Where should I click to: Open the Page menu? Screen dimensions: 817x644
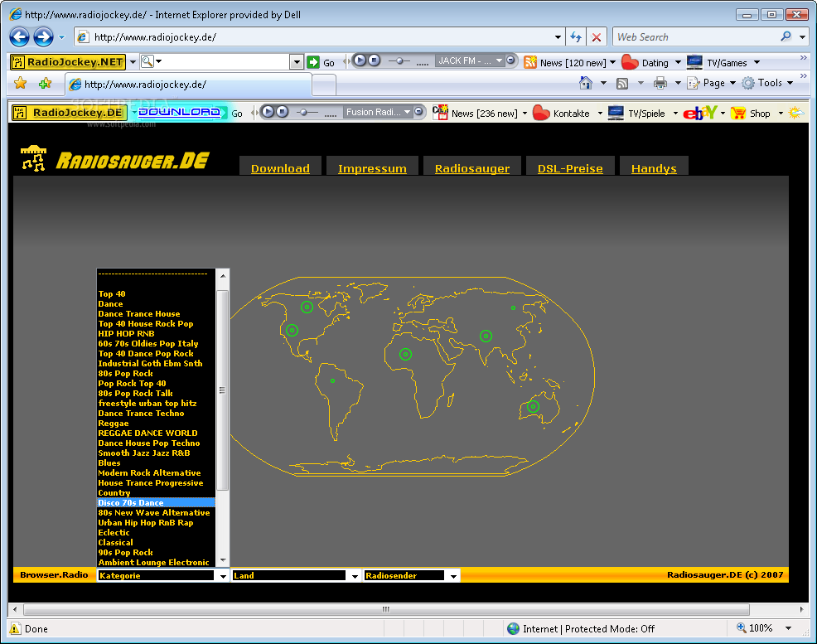click(711, 83)
